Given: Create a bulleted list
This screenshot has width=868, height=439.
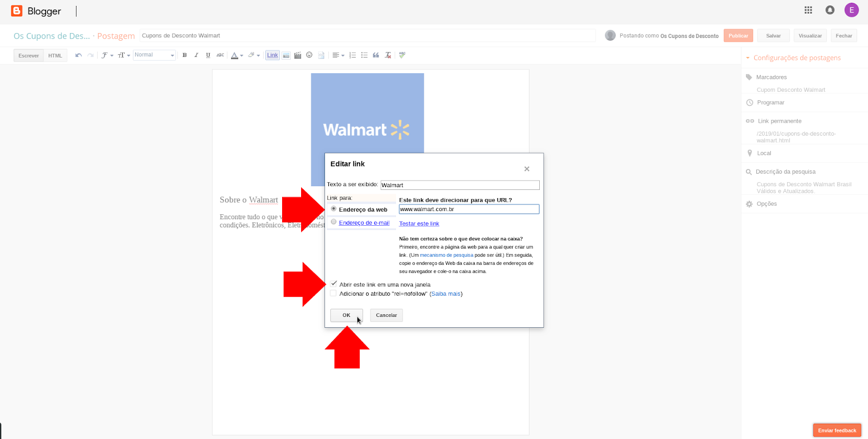Looking at the screenshot, I should 365,55.
